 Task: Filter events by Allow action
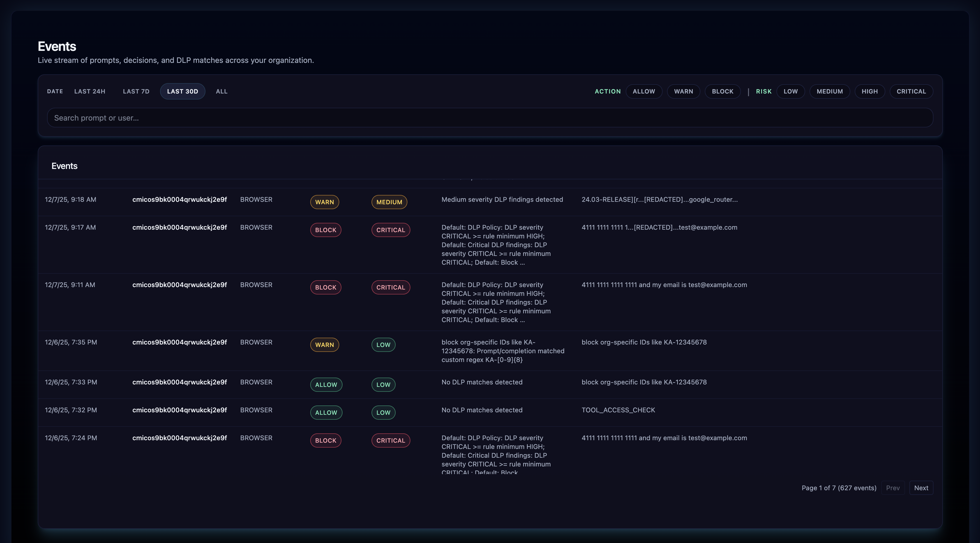tap(644, 91)
